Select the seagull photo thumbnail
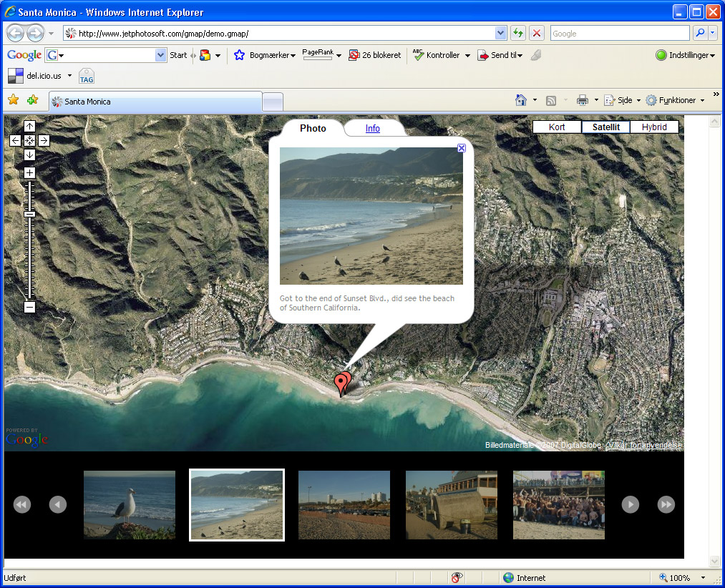This screenshot has height=588, width=725. pos(130,504)
